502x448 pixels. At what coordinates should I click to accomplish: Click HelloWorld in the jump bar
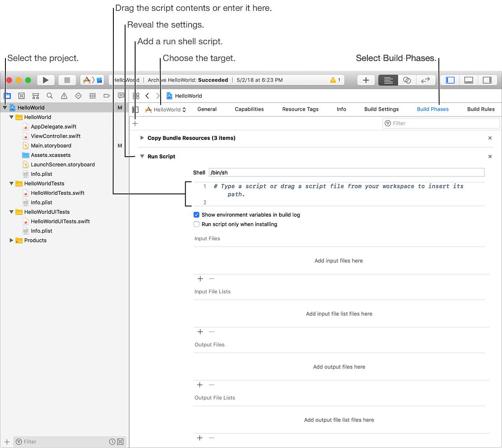point(184,96)
